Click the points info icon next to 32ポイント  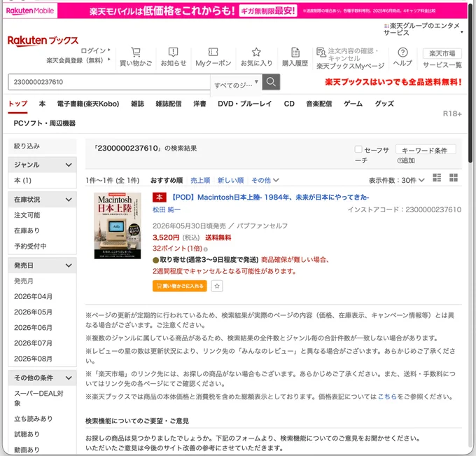pos(206,249)
